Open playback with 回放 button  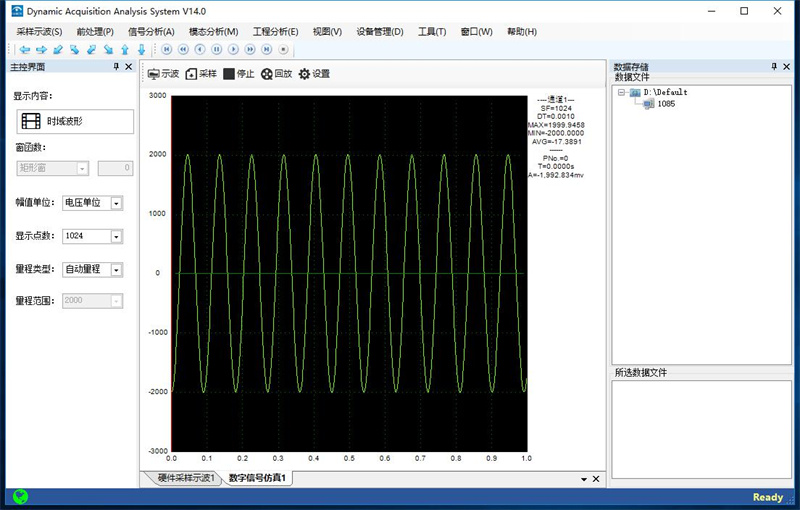(277, 74)
